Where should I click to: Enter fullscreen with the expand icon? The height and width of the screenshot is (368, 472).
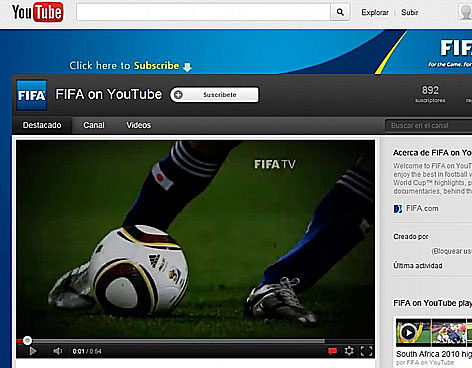[x=366, y=351]
